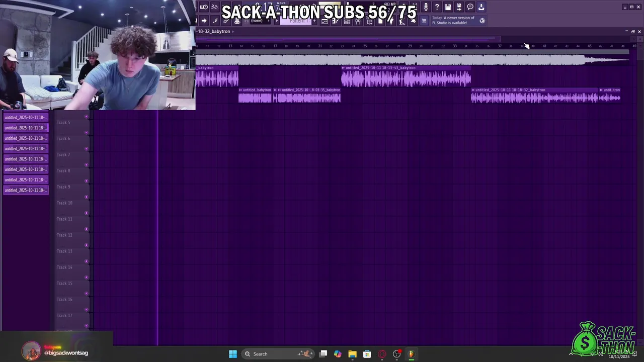Click the 3.2 countdown icon in toolbar
The image size is (644, 362).
(x=215, y=7)
